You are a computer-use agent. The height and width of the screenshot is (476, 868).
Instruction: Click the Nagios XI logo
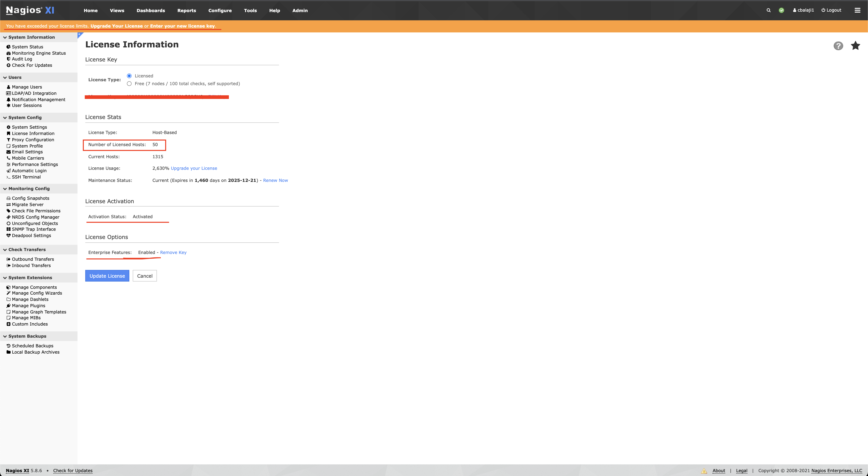coord(30,10)
